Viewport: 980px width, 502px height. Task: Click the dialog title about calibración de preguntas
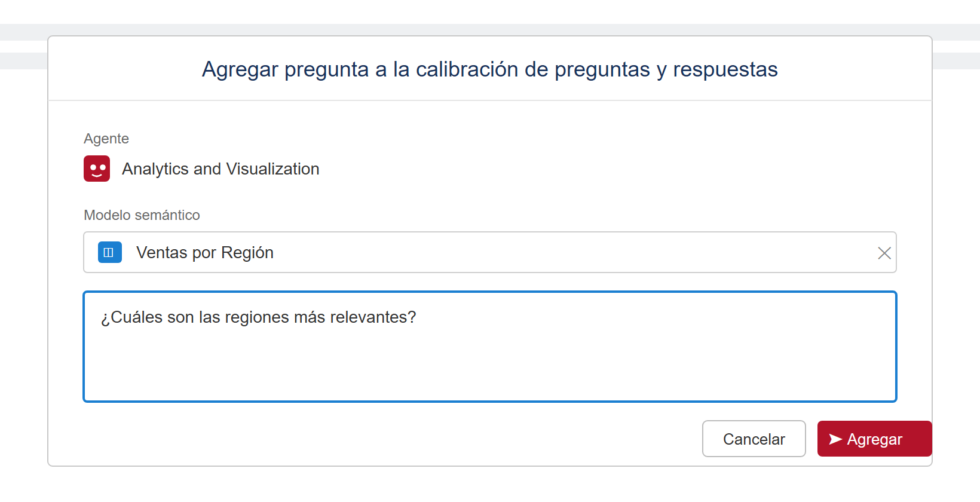[490, 69]
